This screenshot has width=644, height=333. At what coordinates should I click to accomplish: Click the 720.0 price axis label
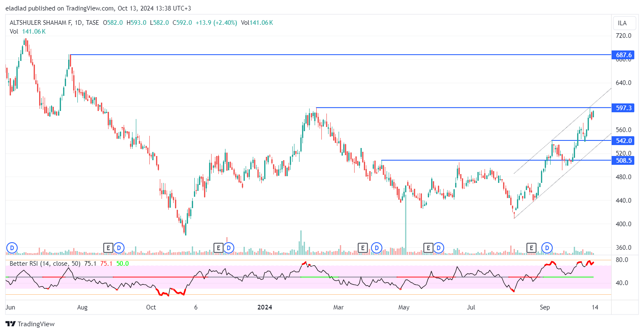[623, 36]
